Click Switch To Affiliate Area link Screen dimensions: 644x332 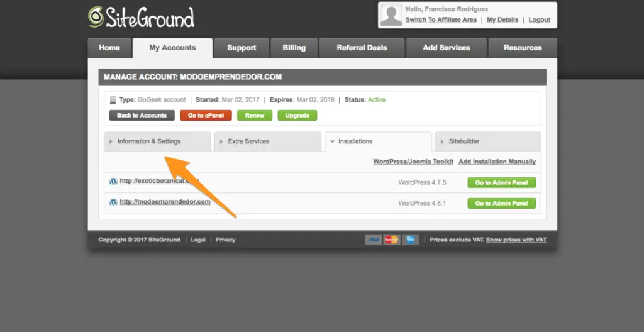coord(441,19)
